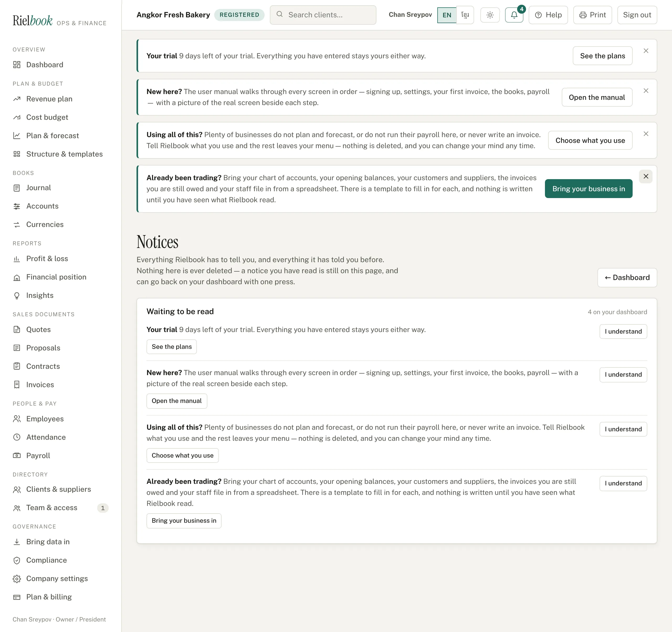The image size is (672, 632).
Task: Go to Plan & billing
Action: (x=61, y=597)
